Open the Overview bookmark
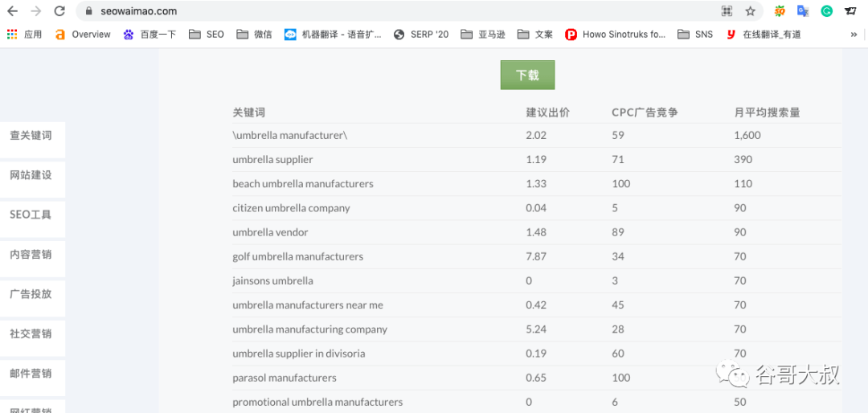The height and width of the screenshot is (413, 868). [x=83, y=35]
